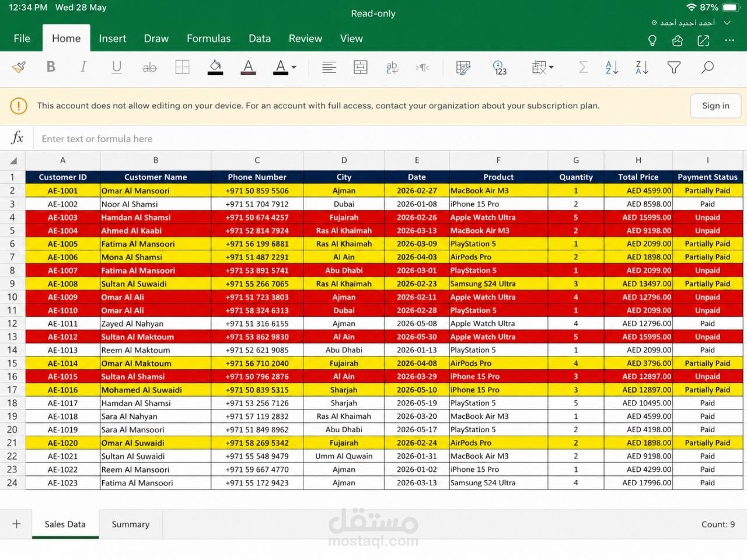Open text alignment options
Screen dimensions: 747x560
tap(329, 68)
